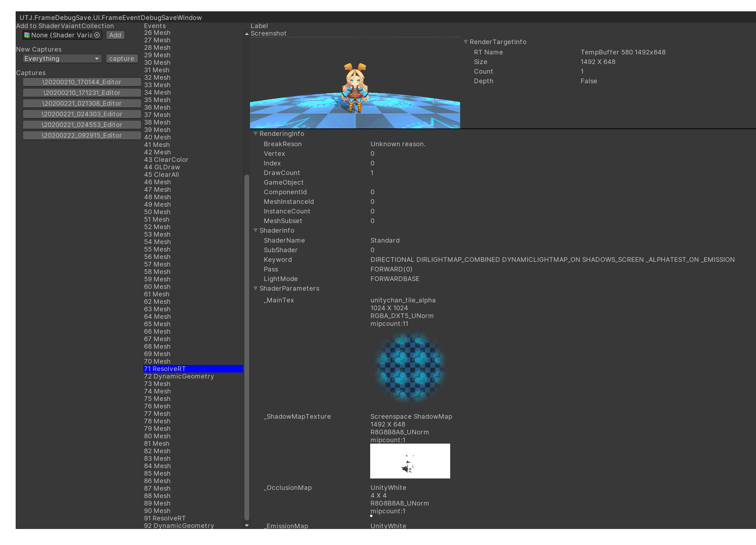
Task: Click the scroll-up arrow above events list
Action: click(247, 34)
